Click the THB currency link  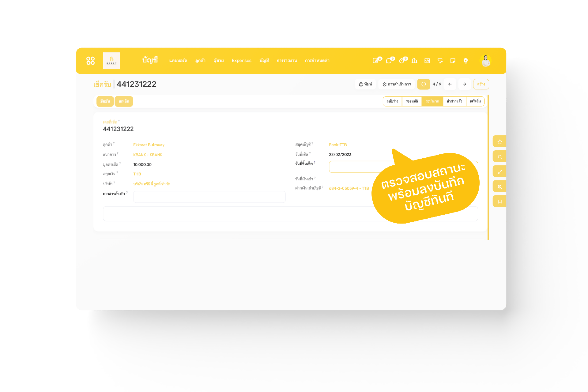[137, 174]
